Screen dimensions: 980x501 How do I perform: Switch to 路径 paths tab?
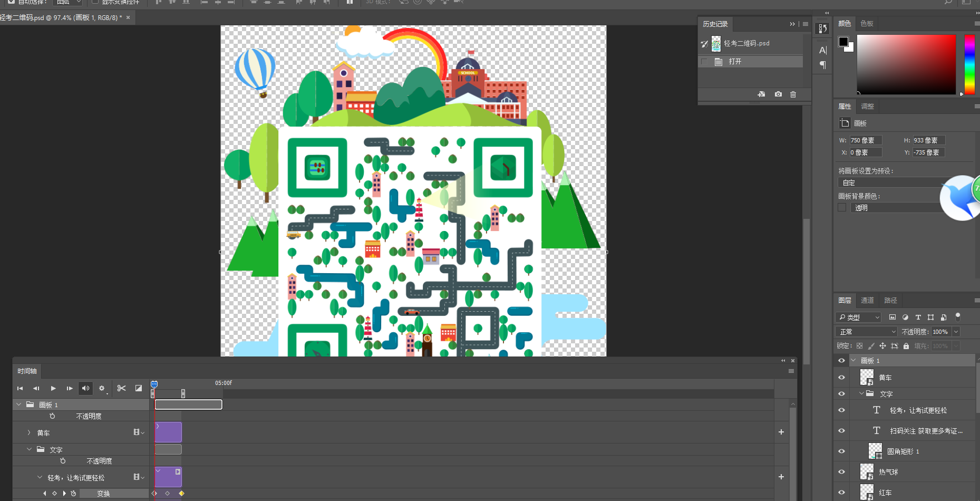tap(890, 300)
